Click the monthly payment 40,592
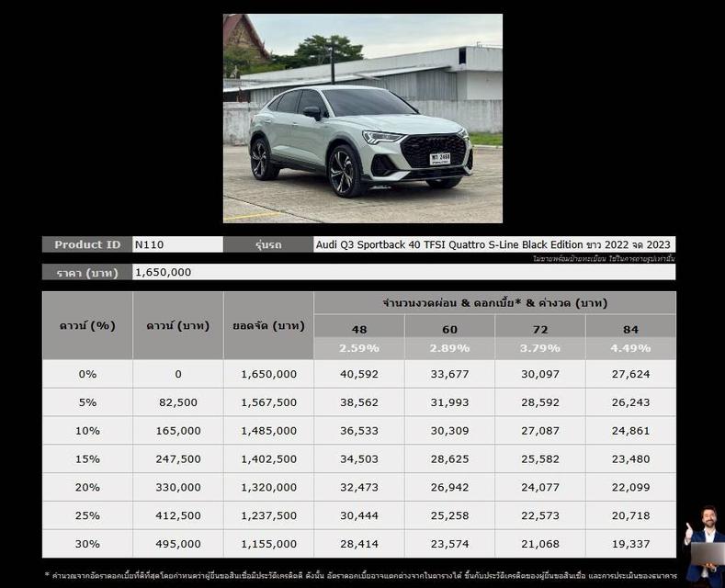 (x=359, y=374)
